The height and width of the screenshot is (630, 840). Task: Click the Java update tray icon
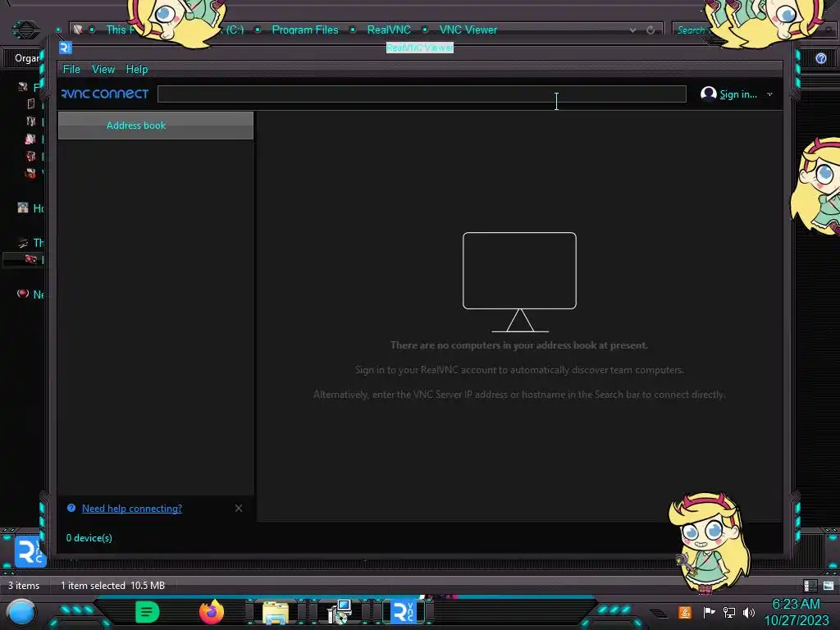point(685,612)
